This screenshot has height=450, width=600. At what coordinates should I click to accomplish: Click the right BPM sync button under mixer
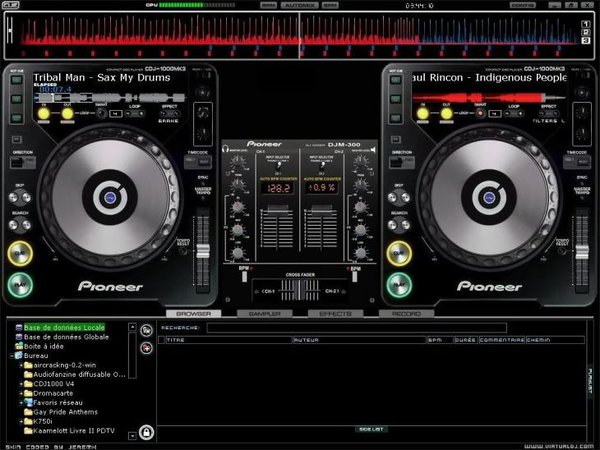[355, 276]
